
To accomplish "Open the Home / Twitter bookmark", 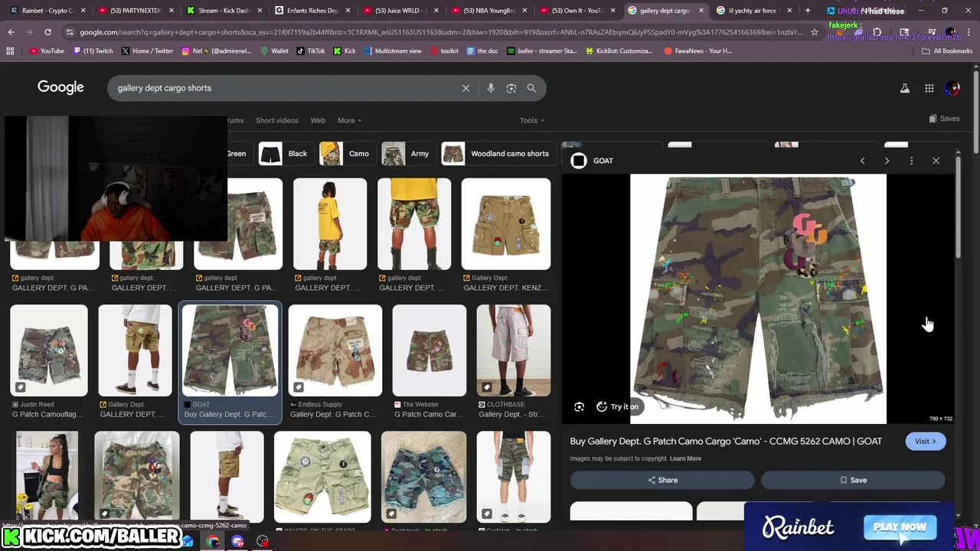I will click(146, 51).
